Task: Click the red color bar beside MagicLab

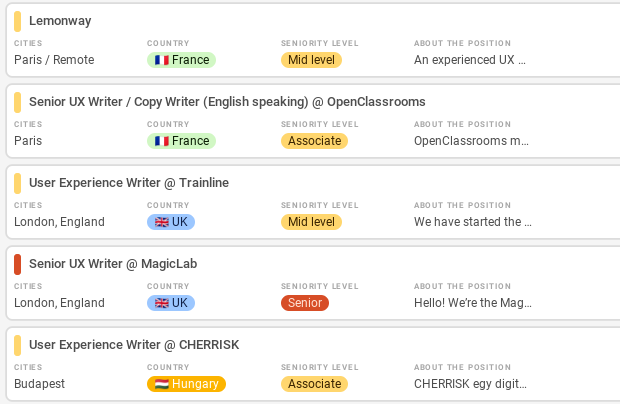Action: (x=18, y=264)
